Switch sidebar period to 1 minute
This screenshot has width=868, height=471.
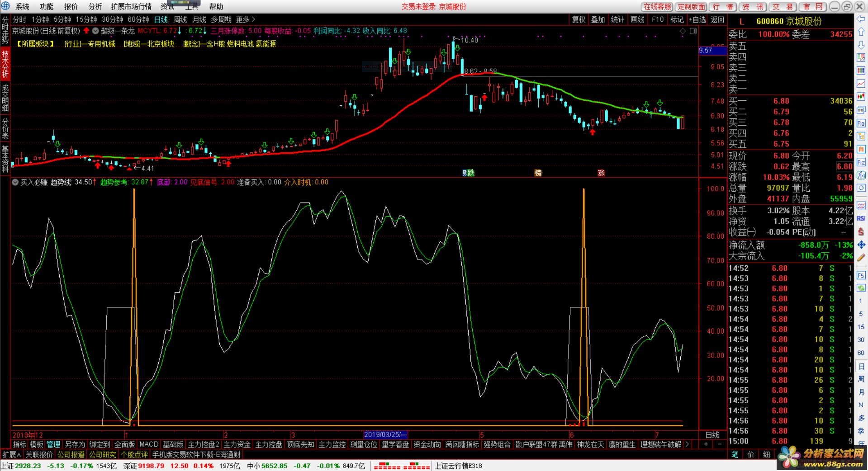pyautogui.click(x=861, y=301)
